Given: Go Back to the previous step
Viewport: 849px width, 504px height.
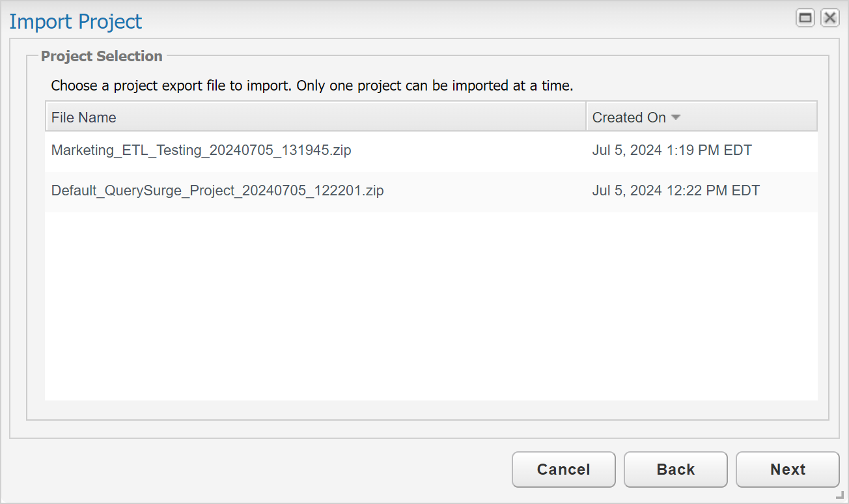Looking at the screenshot, I should (675, 469).
